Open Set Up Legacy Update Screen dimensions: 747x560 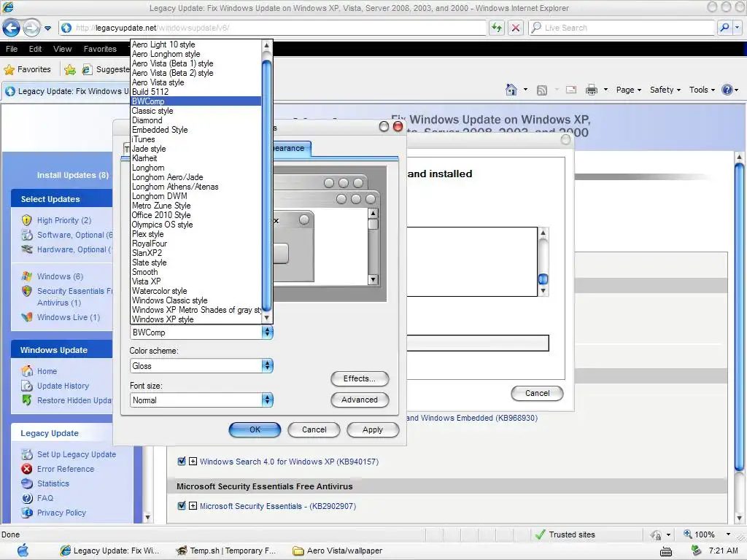[x=76, y=455]
